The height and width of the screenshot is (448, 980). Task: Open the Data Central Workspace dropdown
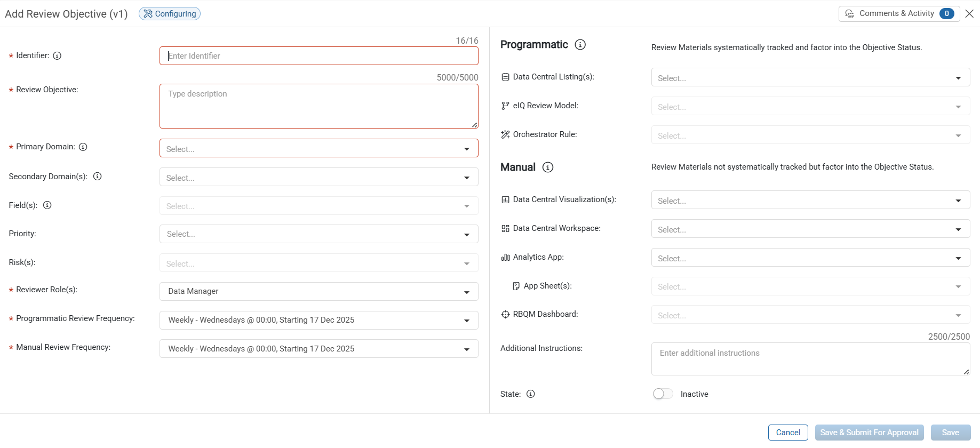pyautogui.click(x=810, y=229)
